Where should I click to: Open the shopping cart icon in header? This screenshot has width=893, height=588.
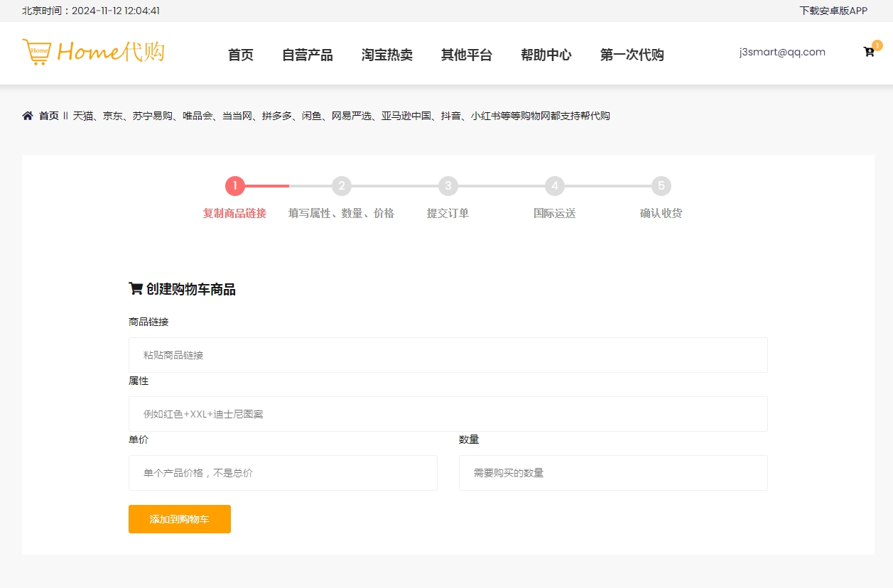869,52
